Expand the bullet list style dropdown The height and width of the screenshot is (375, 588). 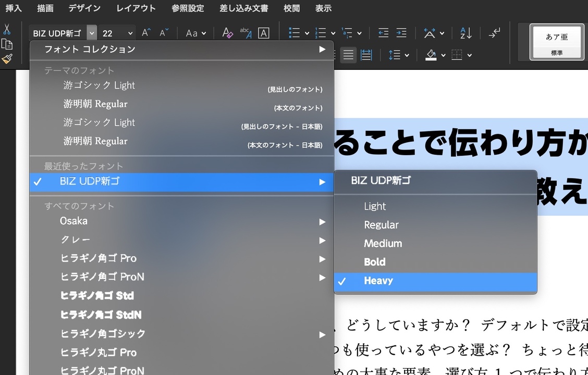[x=307, y=33]
